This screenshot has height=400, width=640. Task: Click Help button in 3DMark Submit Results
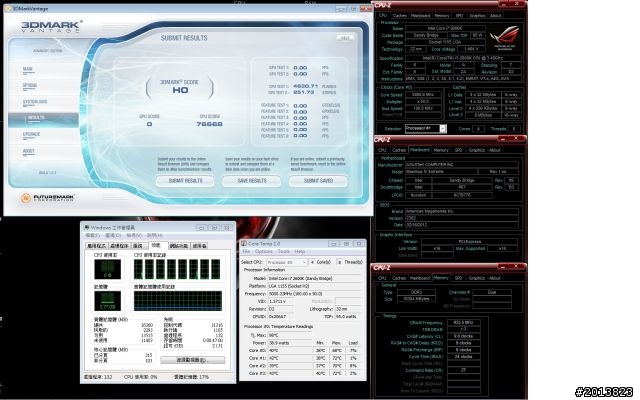tap(345, 38)
